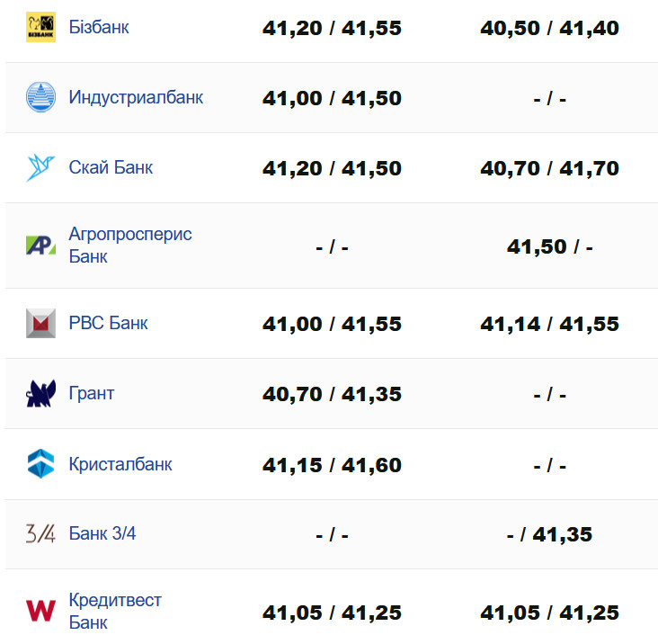The height and width of the screenshot is (644, 658).
Task: Open the Скай Банк link
Action: coord(111,167)
